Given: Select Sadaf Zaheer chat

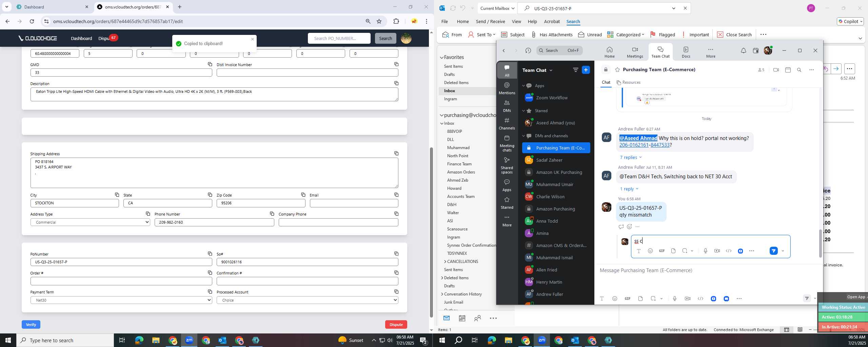Looking at the screenshot, I should point(556,160).
